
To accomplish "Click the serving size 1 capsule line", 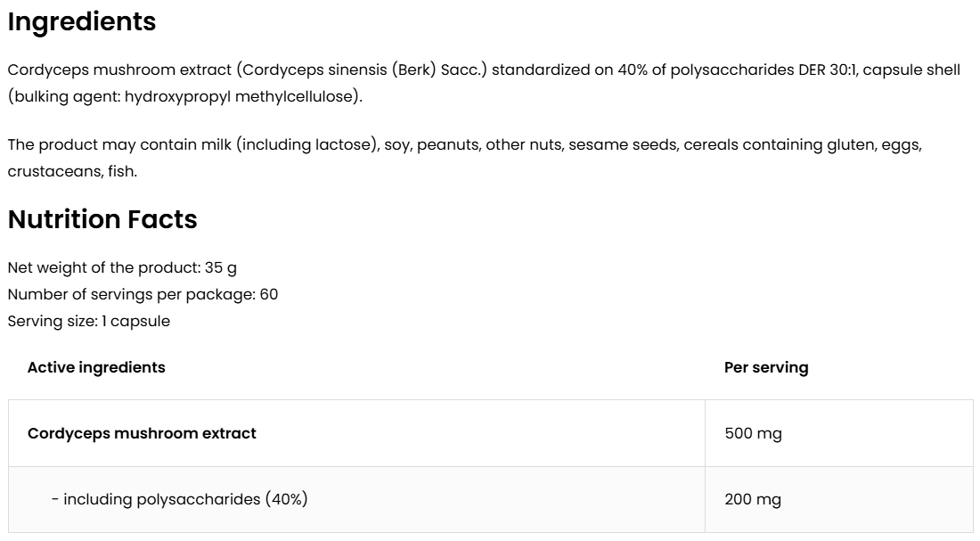I will 88,321.
